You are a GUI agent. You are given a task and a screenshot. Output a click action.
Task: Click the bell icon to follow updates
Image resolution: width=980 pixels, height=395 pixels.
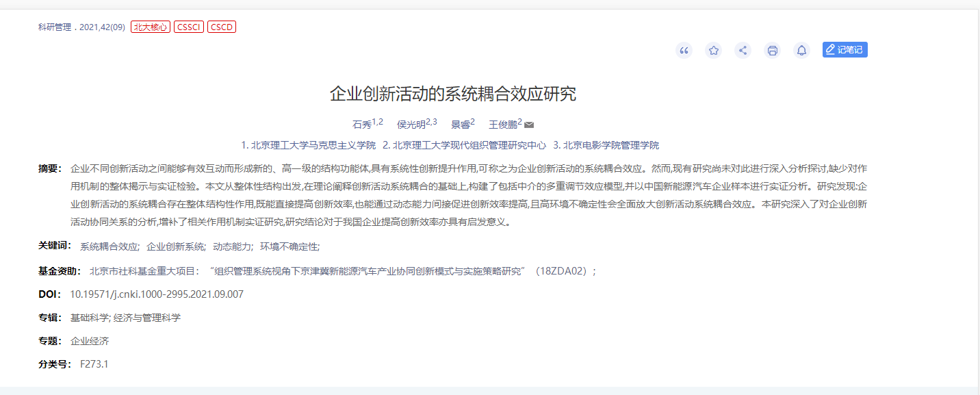[801, 50]
